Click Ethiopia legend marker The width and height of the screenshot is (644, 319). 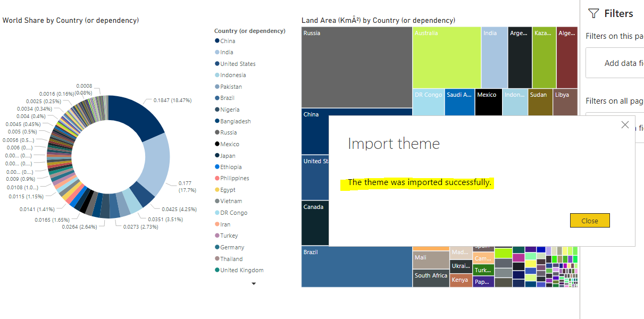(x=217, y=167)
